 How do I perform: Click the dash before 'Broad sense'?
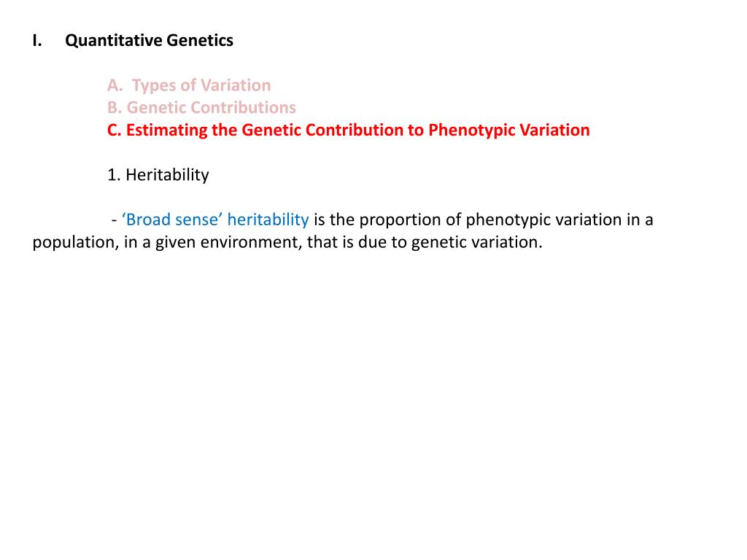[115, 219]
